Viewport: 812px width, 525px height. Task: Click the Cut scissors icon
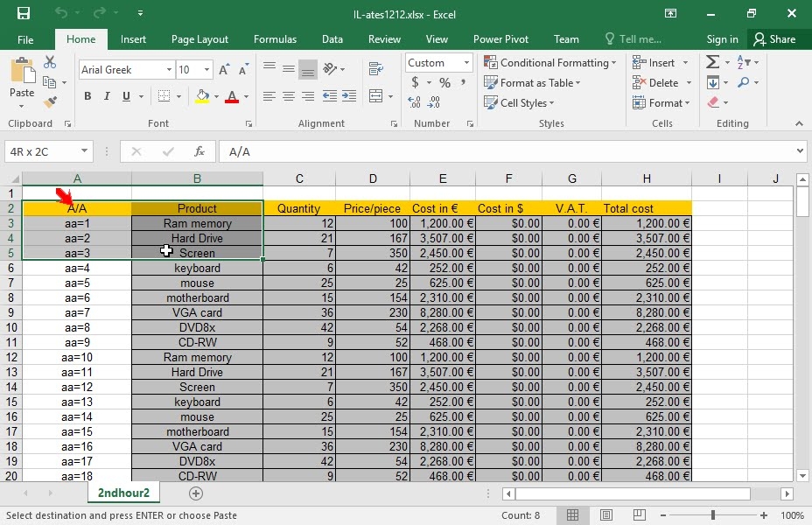click(x=50, y=63)
